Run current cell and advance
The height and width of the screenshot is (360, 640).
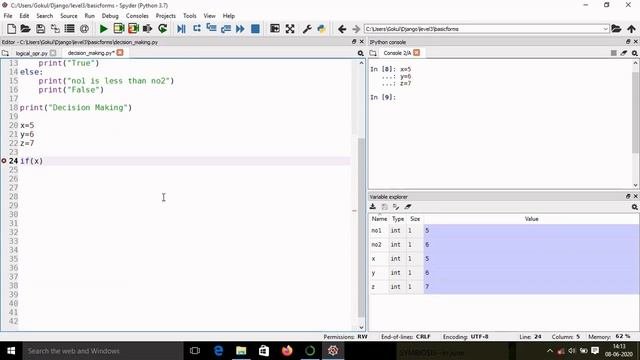pyautogui.click(x=133, y=29)
